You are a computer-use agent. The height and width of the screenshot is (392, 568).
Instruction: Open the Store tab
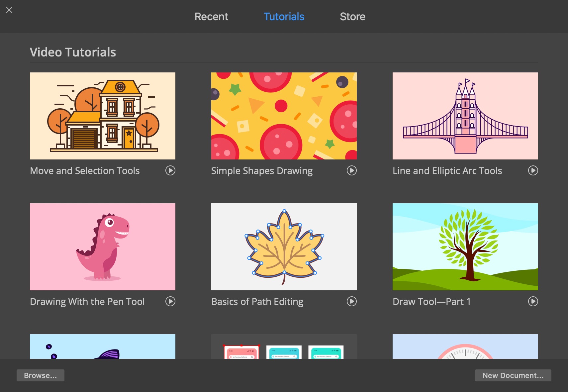pos(352,17)
